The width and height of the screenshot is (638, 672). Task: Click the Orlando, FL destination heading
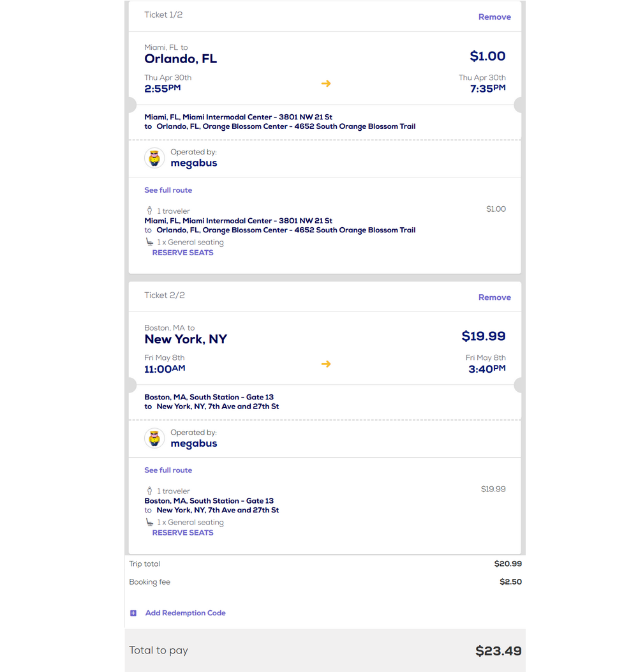click(181, 59)
